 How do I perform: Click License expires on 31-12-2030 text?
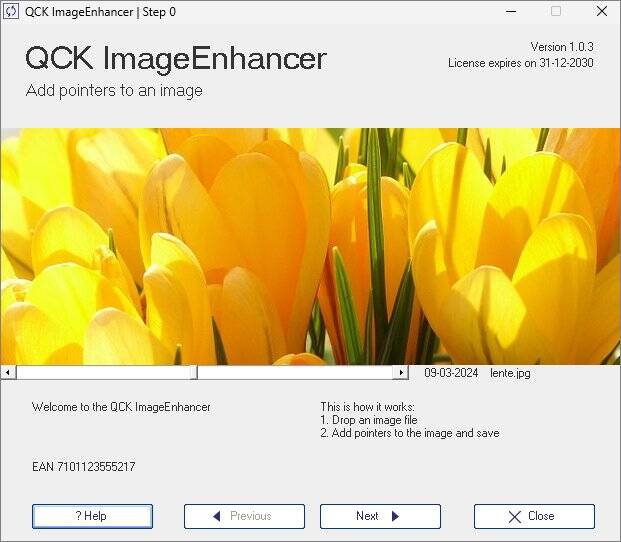(x=521, y=63)
